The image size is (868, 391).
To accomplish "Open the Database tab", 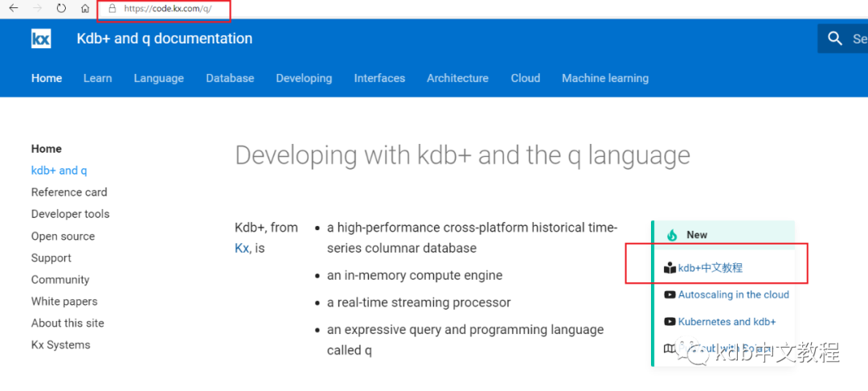I will [x=230, y=78].
